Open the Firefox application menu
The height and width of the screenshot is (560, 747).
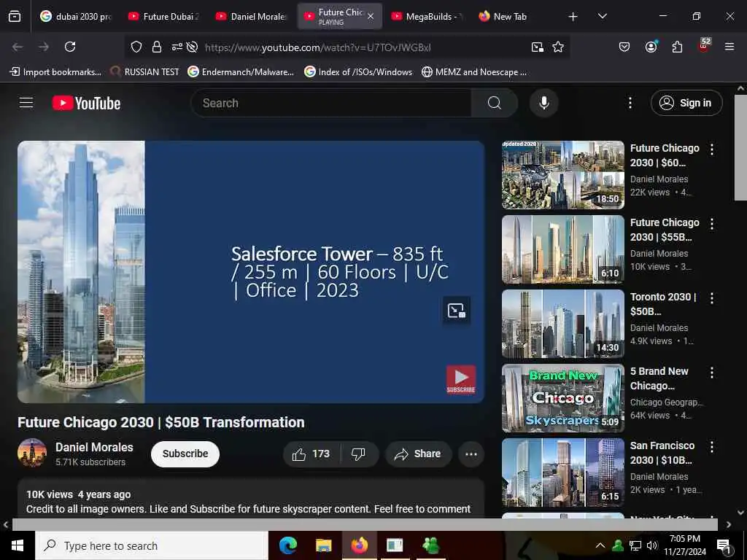tap(729, 47)
